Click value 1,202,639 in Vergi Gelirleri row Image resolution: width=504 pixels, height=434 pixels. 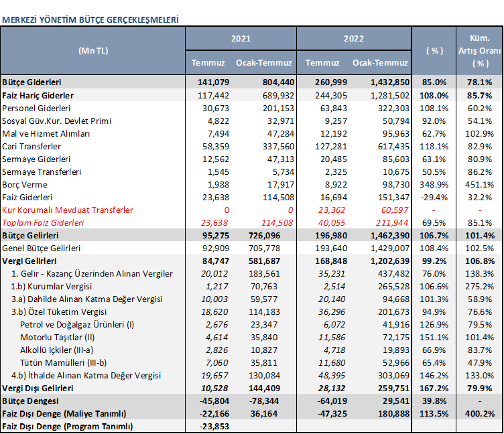point(390,261)
